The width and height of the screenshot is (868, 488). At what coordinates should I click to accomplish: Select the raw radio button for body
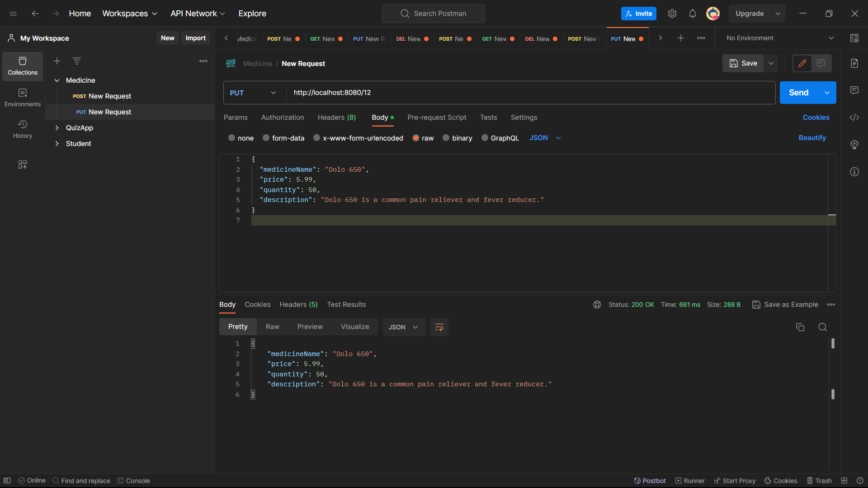(x=415, y=138)
